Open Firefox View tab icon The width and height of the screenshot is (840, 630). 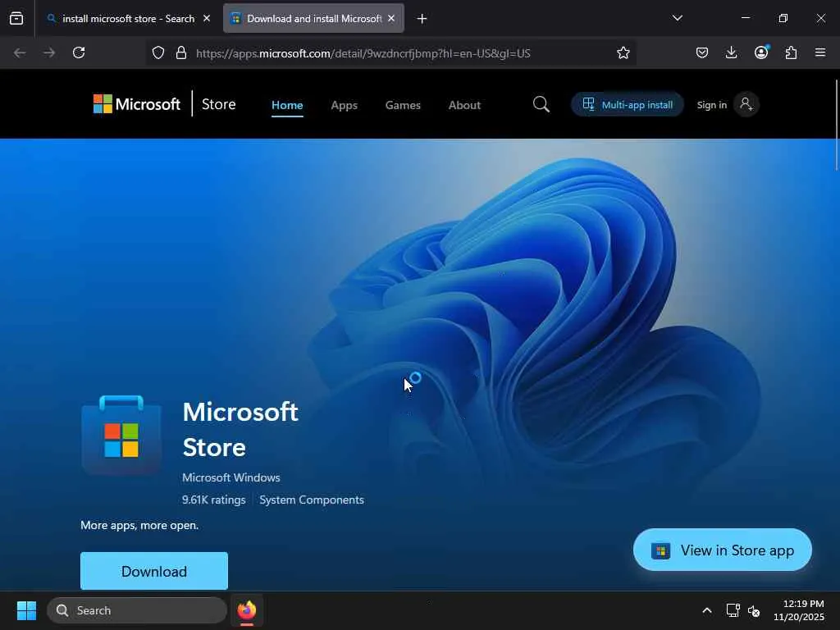(x=16, y=19)
